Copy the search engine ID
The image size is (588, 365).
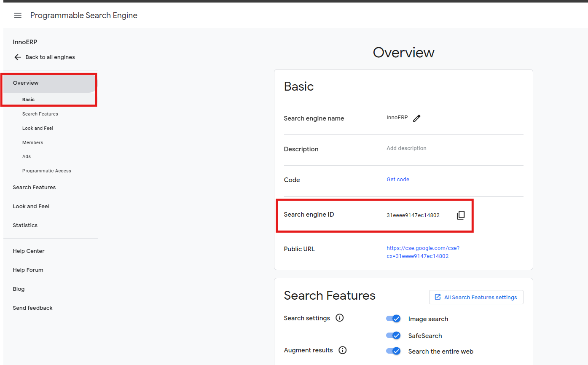click(461, 215)
